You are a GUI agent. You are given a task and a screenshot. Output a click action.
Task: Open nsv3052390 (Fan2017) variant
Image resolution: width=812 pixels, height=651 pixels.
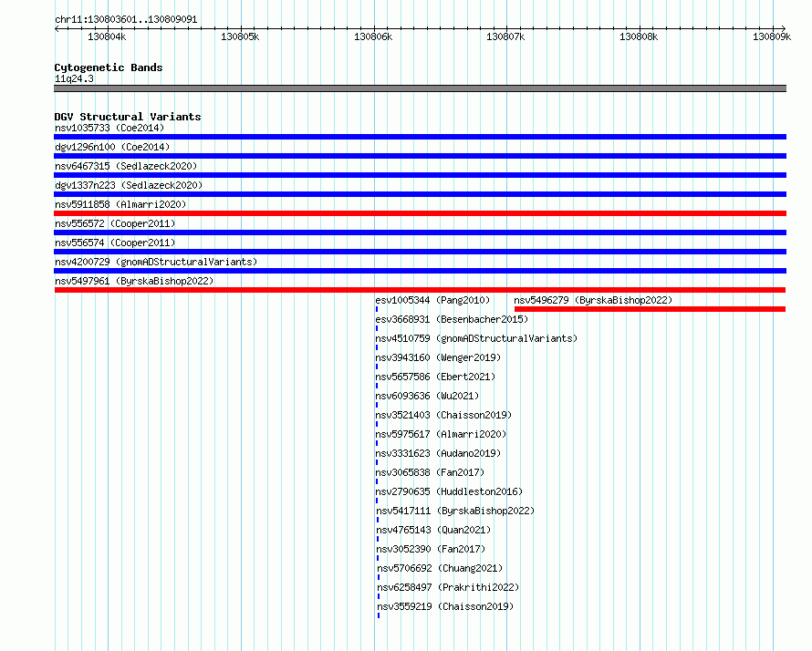coord(431,549)
